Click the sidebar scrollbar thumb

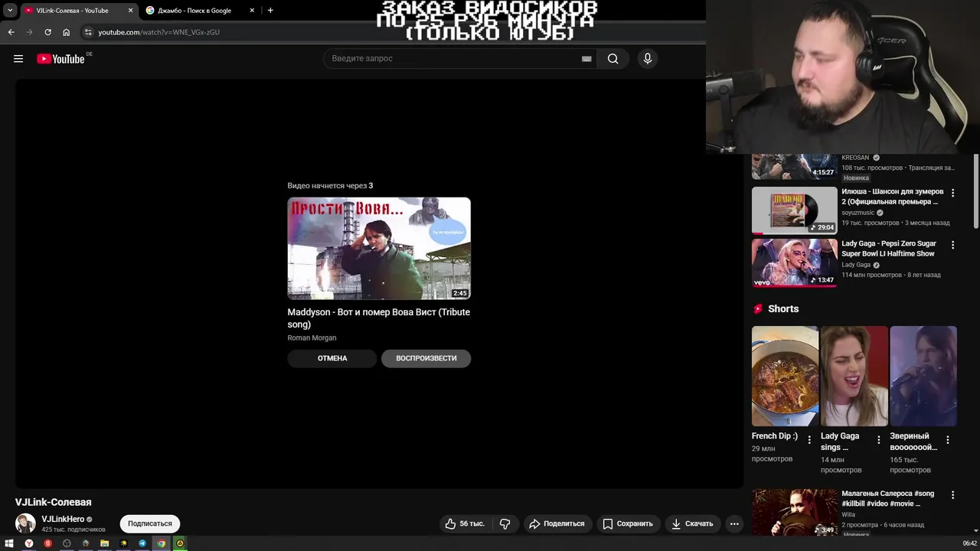pyautogui.click(x=976, y=191)
